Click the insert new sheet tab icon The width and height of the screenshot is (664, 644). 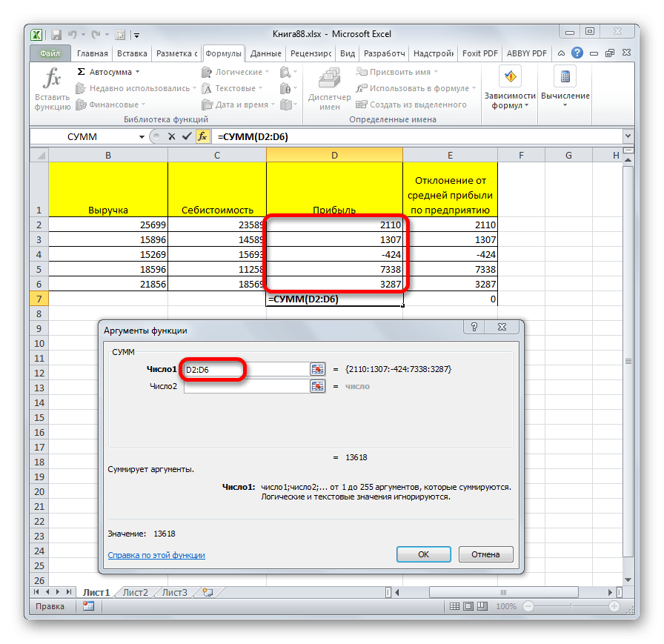(x=207, y=592)
